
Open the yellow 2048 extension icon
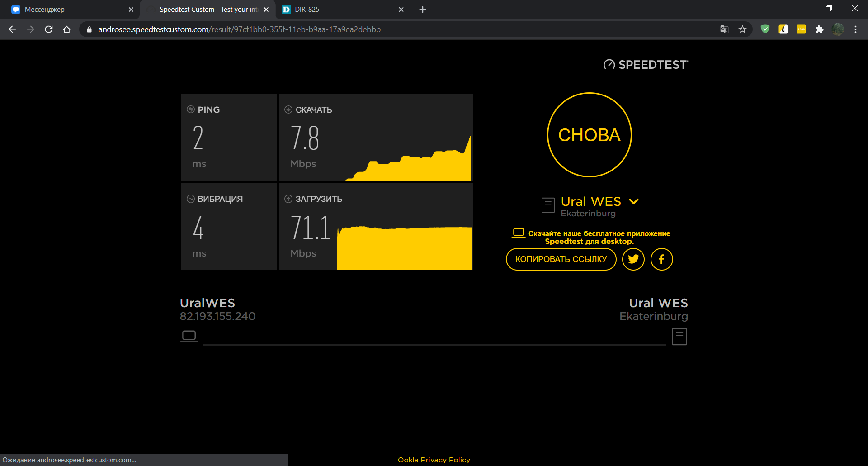[801, 29]
